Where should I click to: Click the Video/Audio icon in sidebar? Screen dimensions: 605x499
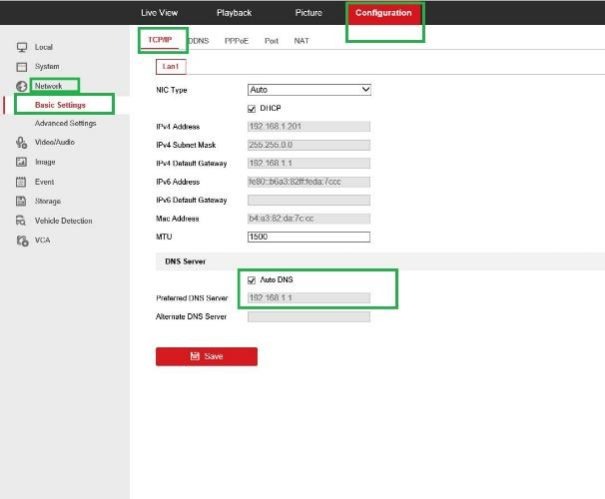[x=21, y=143]
